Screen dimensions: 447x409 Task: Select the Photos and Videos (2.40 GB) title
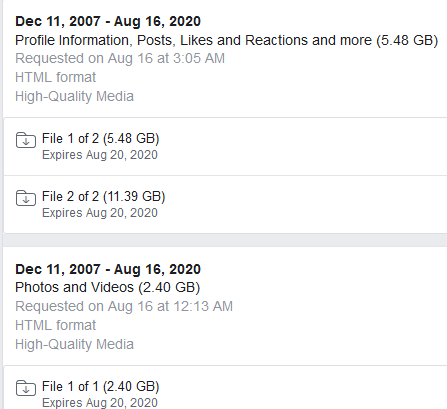point(108,287)
